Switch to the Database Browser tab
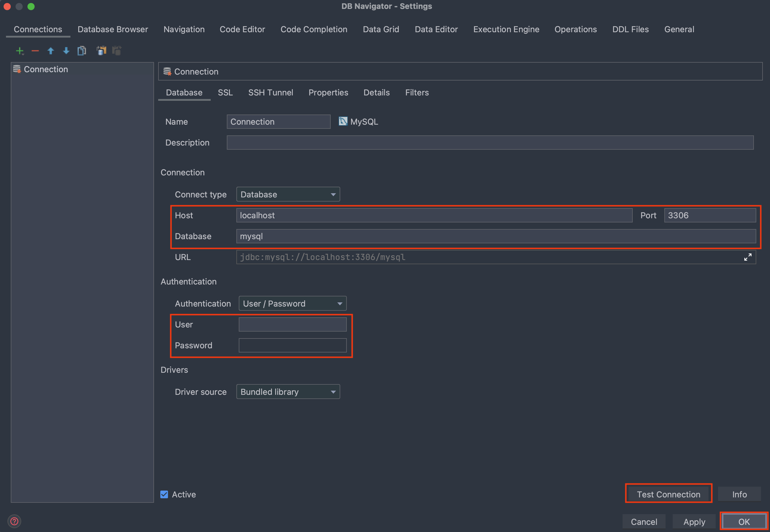770x532 pixels. 113,29
